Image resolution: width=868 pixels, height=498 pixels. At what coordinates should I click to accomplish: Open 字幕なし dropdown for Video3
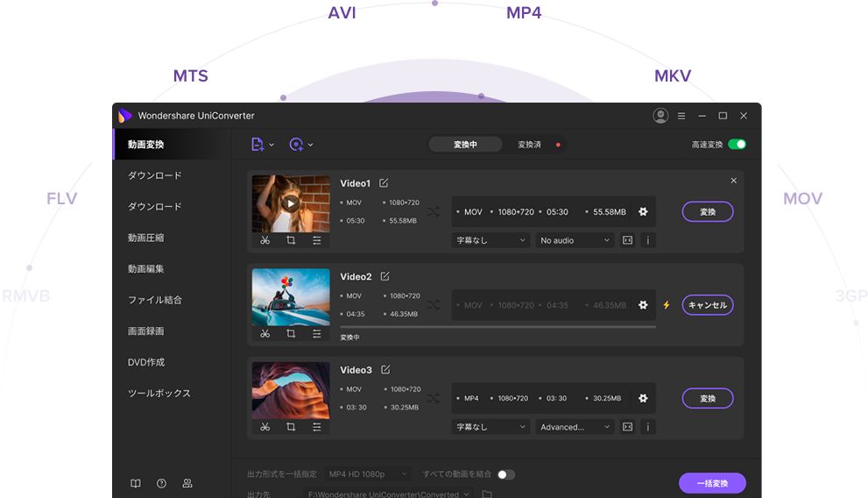coord(491,427)
